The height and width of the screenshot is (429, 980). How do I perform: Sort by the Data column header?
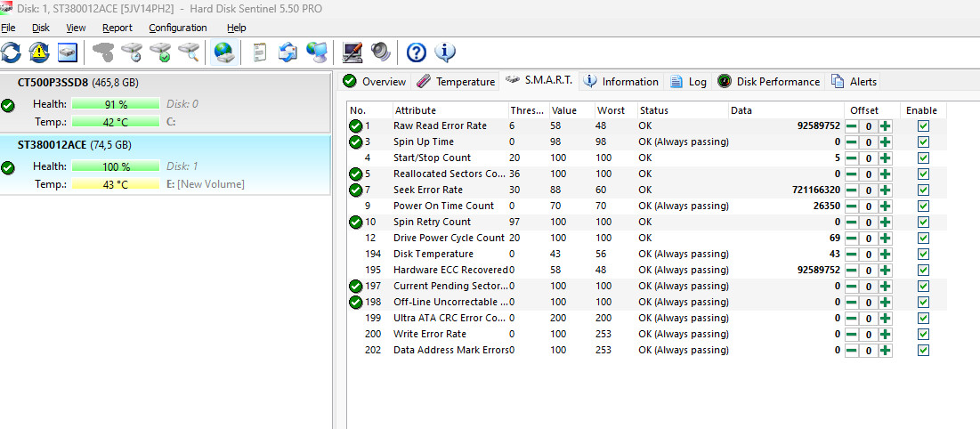click(741, 110)
